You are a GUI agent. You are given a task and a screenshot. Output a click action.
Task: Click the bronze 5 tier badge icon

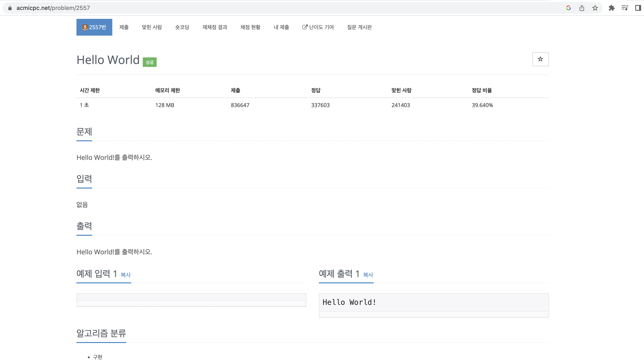click(85, 27)
